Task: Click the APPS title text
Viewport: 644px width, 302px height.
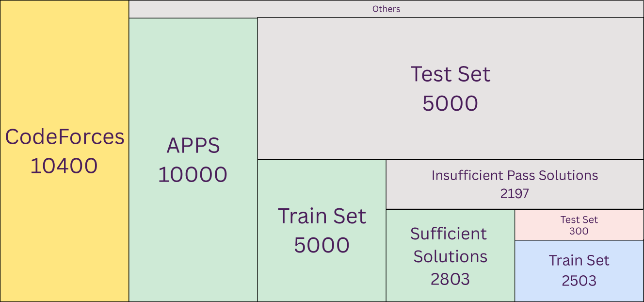Action: (193, 146)
